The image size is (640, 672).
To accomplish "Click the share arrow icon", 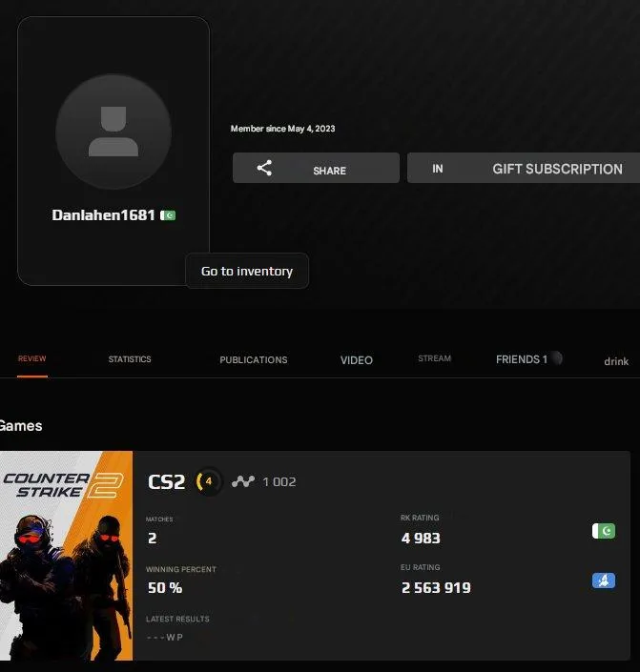I will click(264, 168).
